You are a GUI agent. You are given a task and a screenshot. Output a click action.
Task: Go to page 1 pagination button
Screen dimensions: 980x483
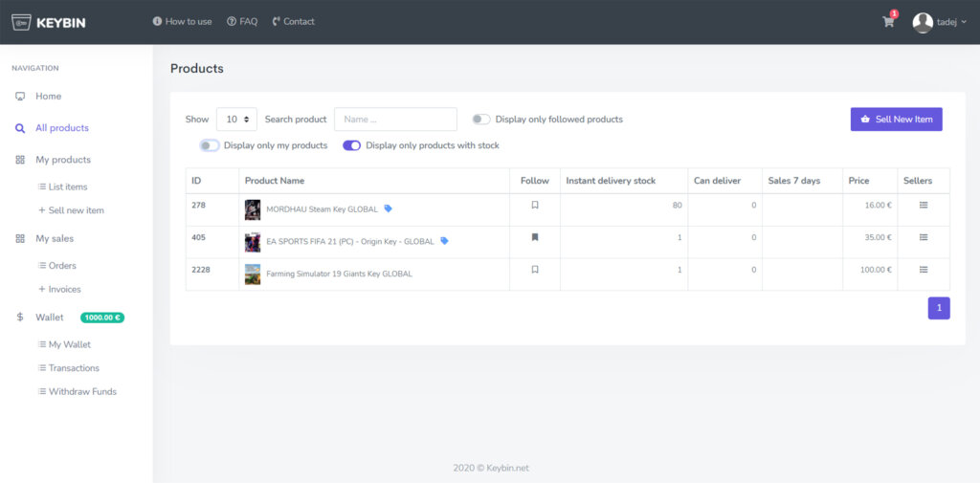click(939, 308)
